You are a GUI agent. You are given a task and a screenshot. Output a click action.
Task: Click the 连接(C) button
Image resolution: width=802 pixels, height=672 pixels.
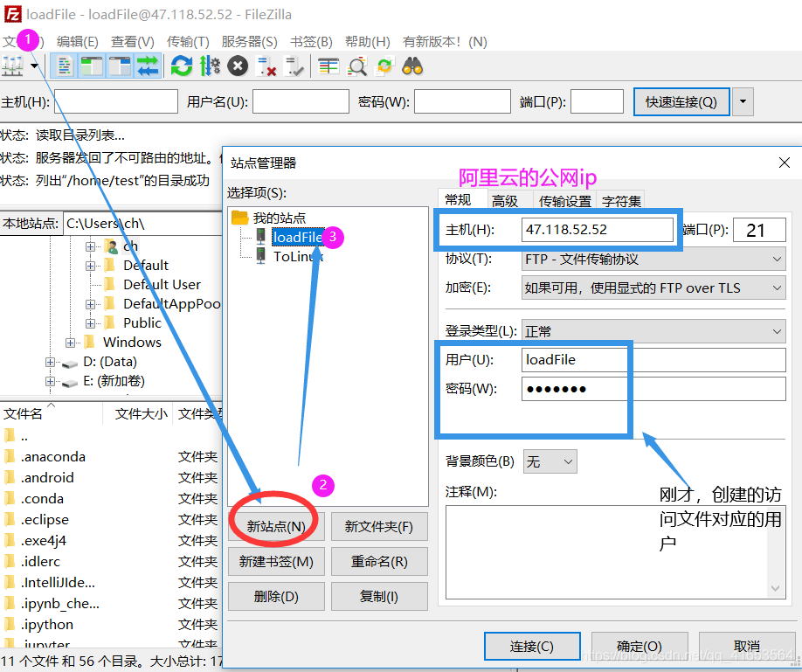coord(532,647)
